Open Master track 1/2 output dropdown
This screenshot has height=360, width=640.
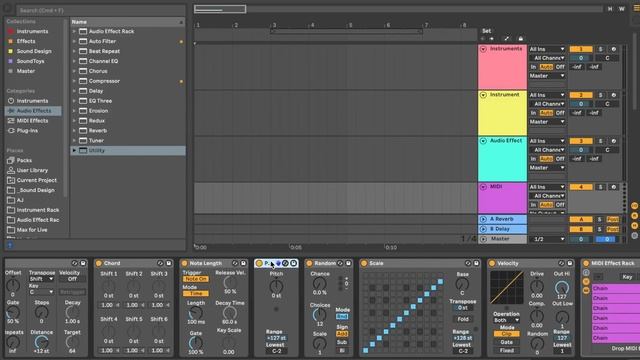[547, 239]
